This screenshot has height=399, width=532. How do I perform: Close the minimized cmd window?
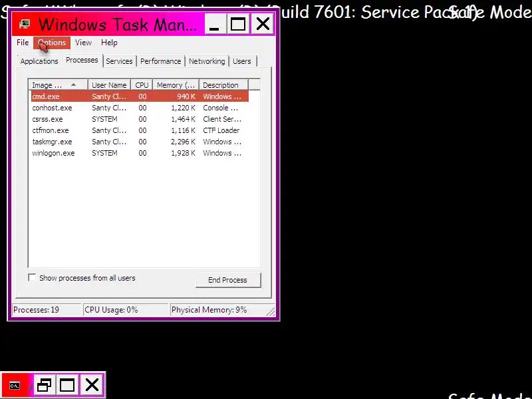point(92,385)
